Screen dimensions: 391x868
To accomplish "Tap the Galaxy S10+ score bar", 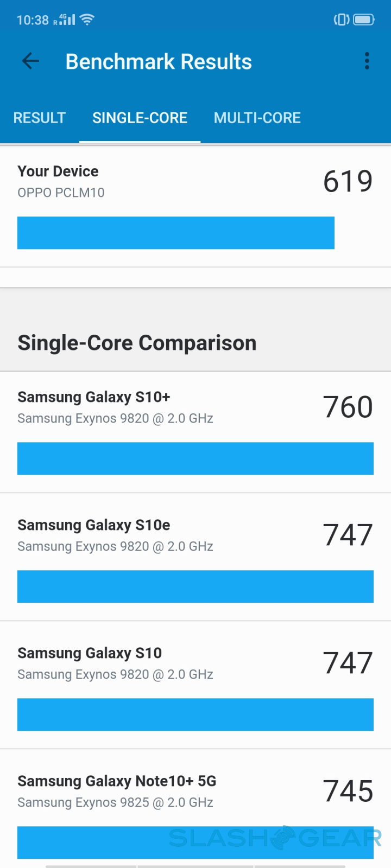I will click(195, 458).
